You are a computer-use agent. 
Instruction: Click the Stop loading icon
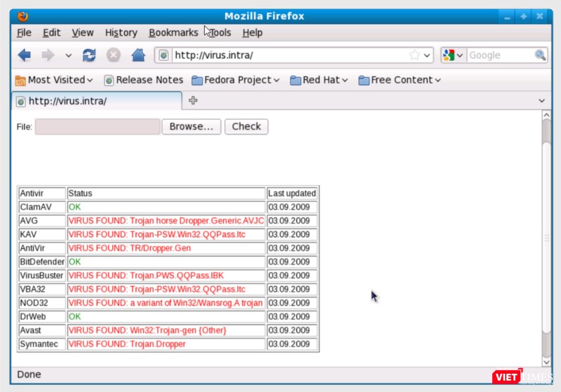tap(114, 55)
